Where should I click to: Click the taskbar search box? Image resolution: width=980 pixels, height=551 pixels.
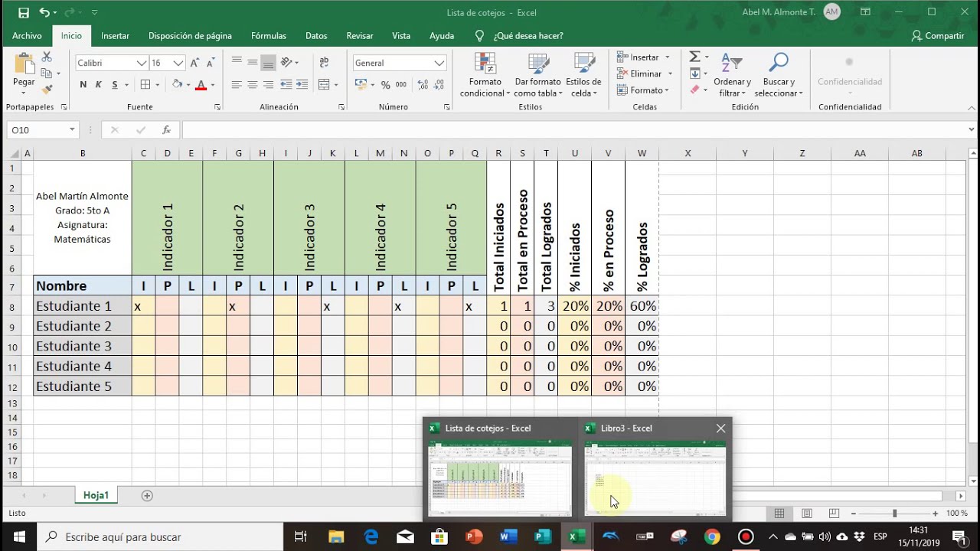click(x=160, y=537)
